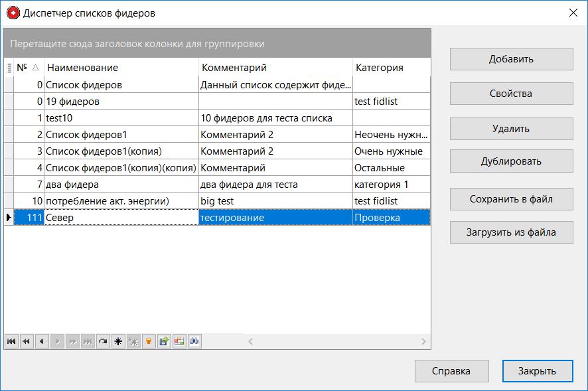This screenshot has width=588, height=391.
Task: Select the row named test10
Action: 121,118
